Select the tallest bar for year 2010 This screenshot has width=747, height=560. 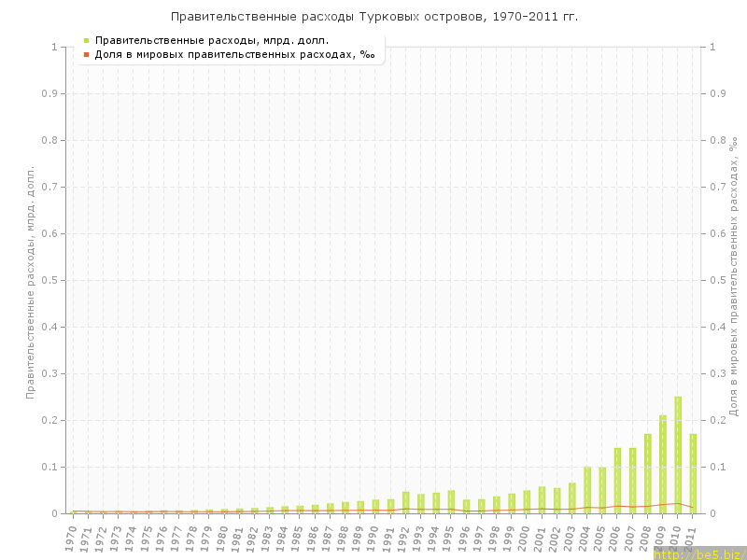(x=678, y=455)
